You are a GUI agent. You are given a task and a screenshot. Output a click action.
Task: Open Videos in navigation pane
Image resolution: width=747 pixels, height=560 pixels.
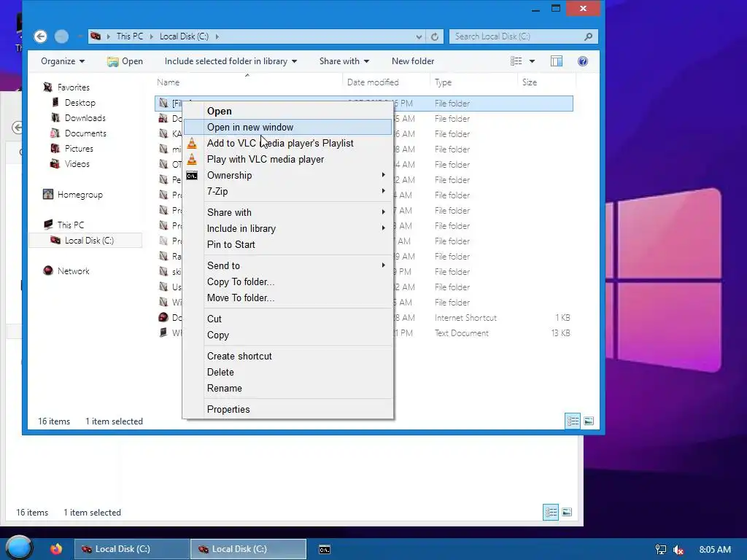pos(77,163)
